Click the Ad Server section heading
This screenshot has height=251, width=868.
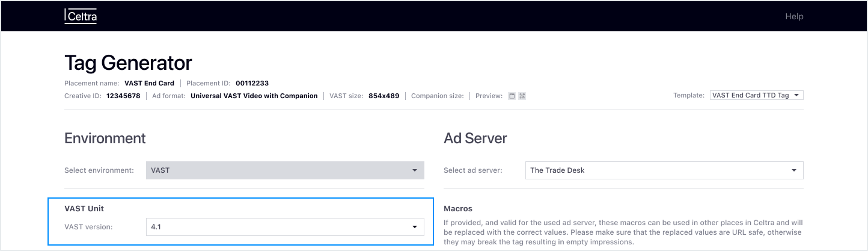click(475, 138)
